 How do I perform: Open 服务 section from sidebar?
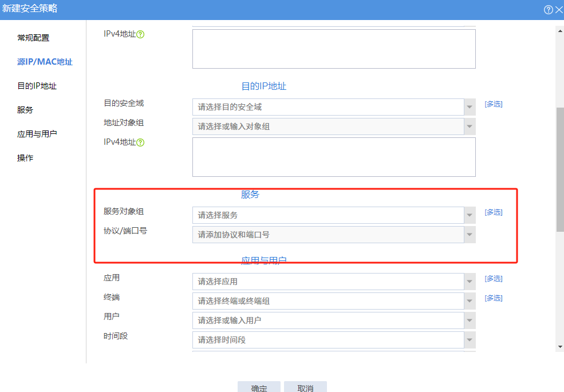(x=25, y=110)
